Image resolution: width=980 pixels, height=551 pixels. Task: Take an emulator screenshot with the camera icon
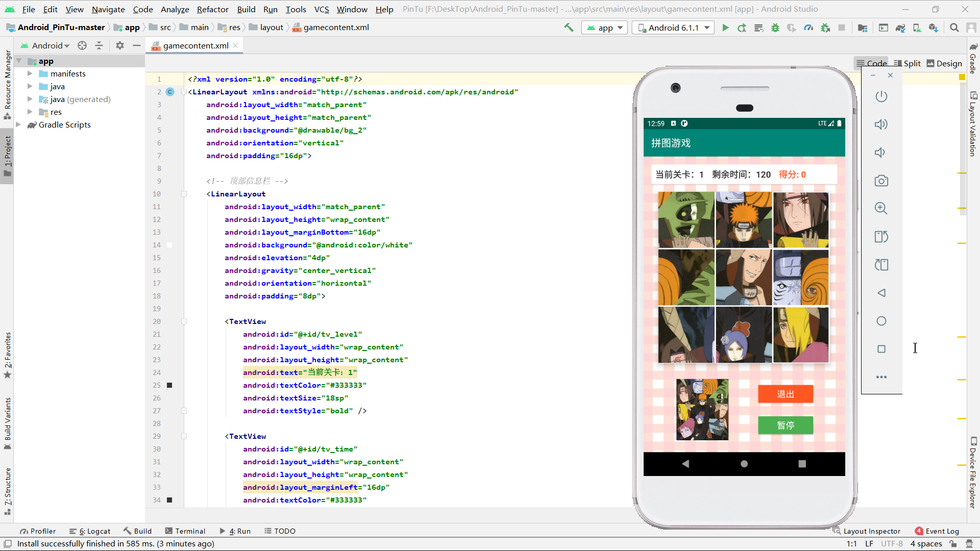[x=881, y=181]
